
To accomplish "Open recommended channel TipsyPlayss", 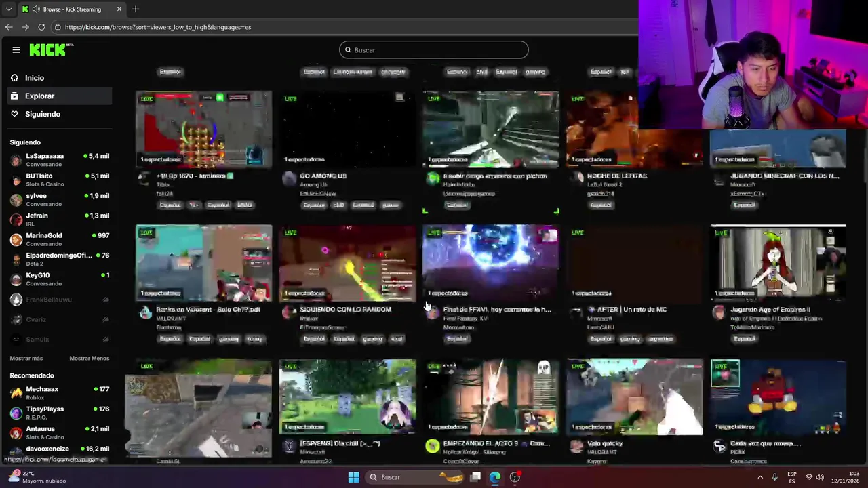I will (60, 413).
